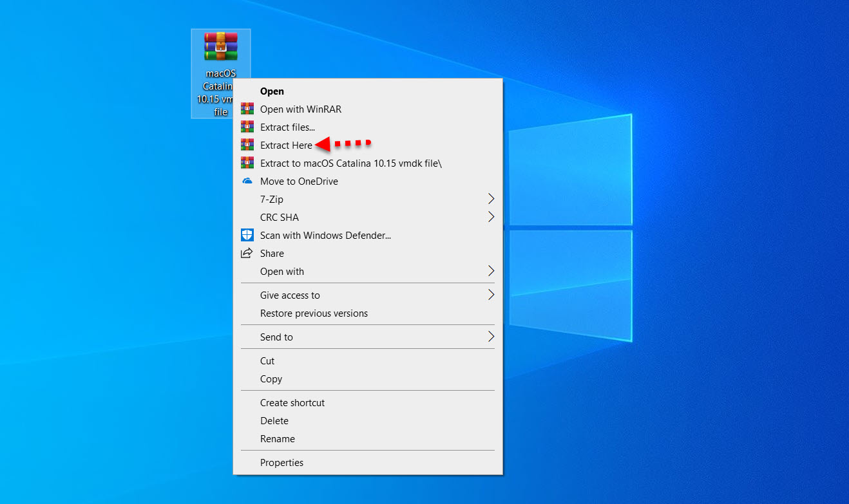Open the Send to entry
This screenshot has height=504, width=849.
[x=367, y=337]
